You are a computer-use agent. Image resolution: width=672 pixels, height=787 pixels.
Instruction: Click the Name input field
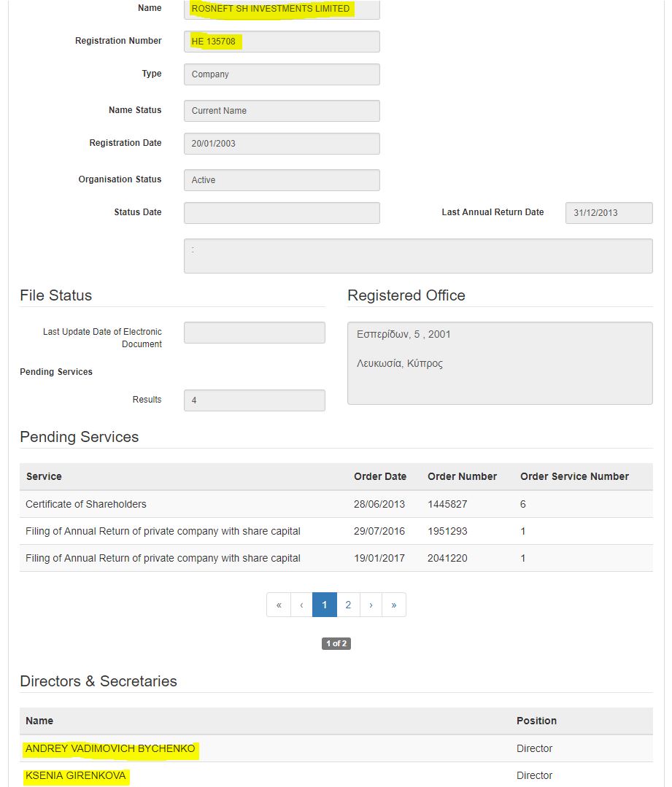pyautogui.click(x=282, y=9)
